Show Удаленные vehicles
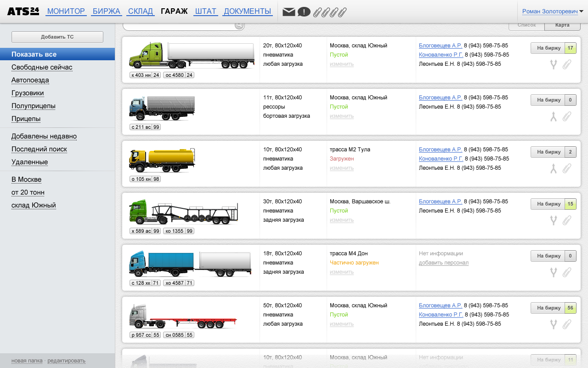This screenshot has width=588, height=368. coord(30,162)
